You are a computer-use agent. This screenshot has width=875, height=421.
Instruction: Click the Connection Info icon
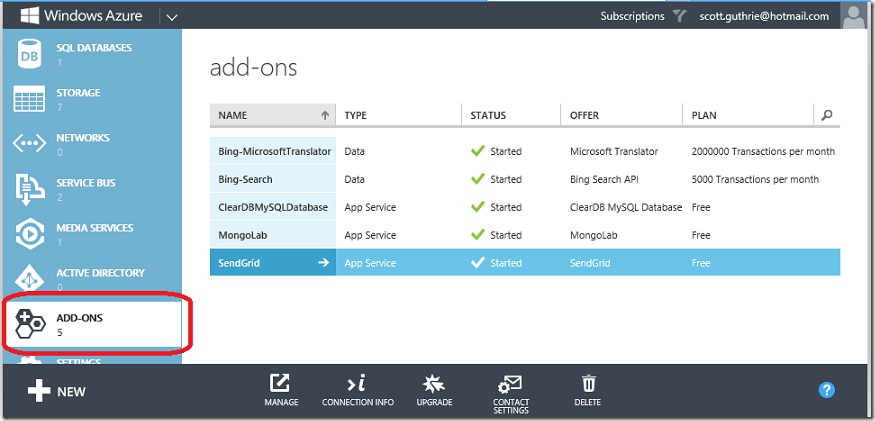tap(357, 384)
